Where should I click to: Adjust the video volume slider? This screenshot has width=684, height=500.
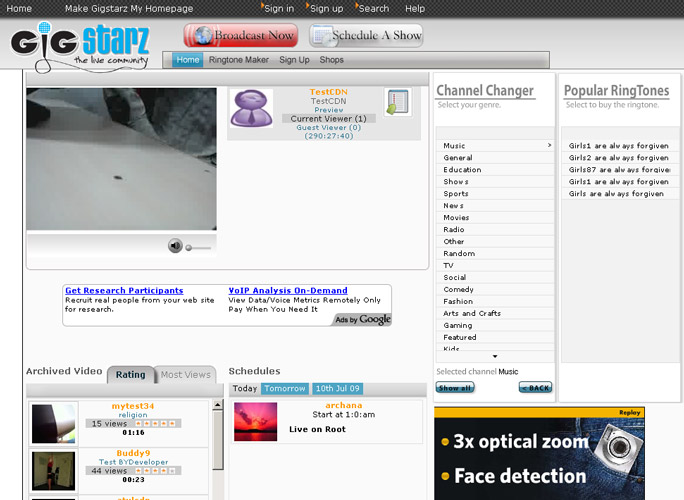coord(198,248)
